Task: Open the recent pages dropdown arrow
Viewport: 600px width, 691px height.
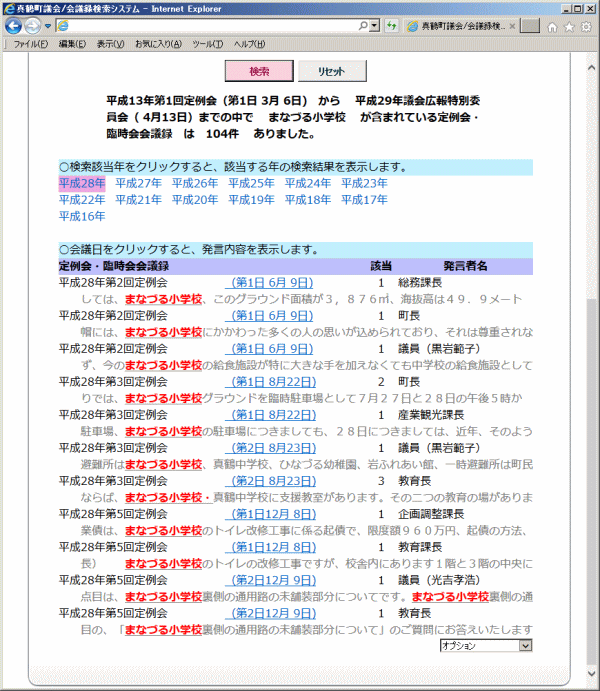Action: click(x=48, y=26)
